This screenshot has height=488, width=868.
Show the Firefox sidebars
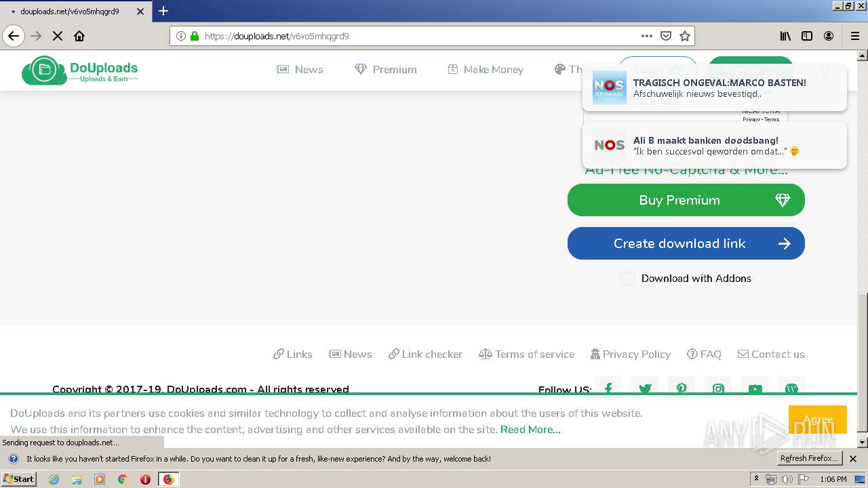[807, 36]
